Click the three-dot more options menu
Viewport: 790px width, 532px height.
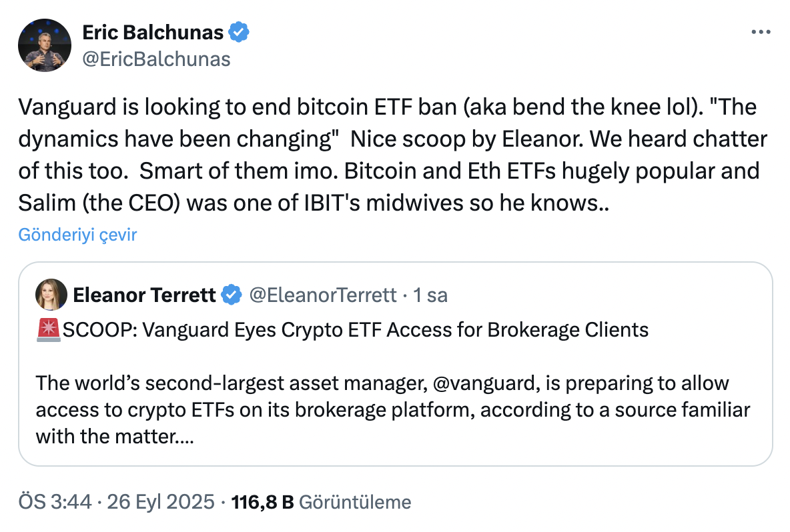pyautogui.click(x=761, y=31)
